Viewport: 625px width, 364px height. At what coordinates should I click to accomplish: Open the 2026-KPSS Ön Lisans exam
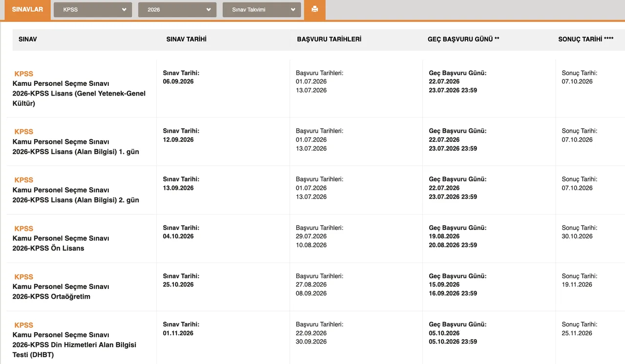tap(48, 248)
